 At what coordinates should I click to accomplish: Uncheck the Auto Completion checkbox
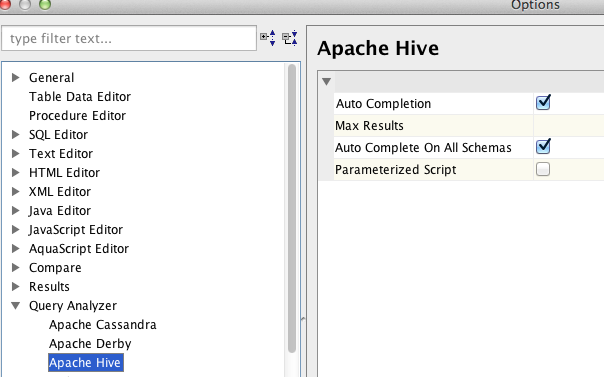(x=543, y=102)
